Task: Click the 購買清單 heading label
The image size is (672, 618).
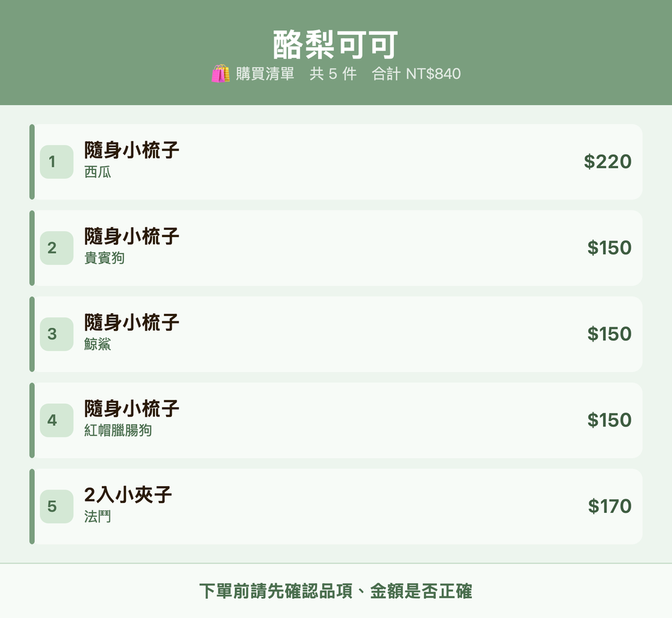Action: pyautogui.click(x=265, y=74)
